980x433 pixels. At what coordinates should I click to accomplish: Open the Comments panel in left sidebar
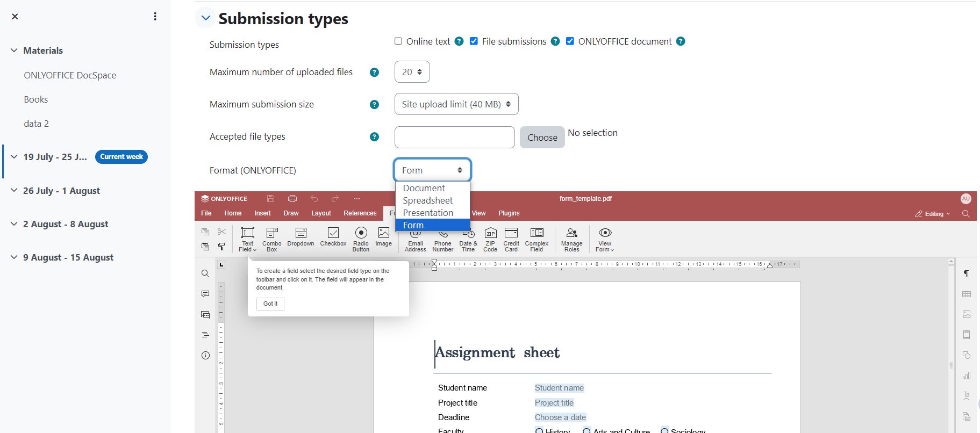[205, 294]
